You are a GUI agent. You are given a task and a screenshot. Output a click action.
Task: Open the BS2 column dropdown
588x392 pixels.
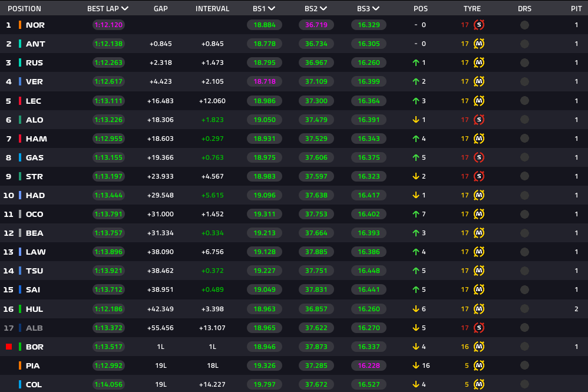click(324, 9)
